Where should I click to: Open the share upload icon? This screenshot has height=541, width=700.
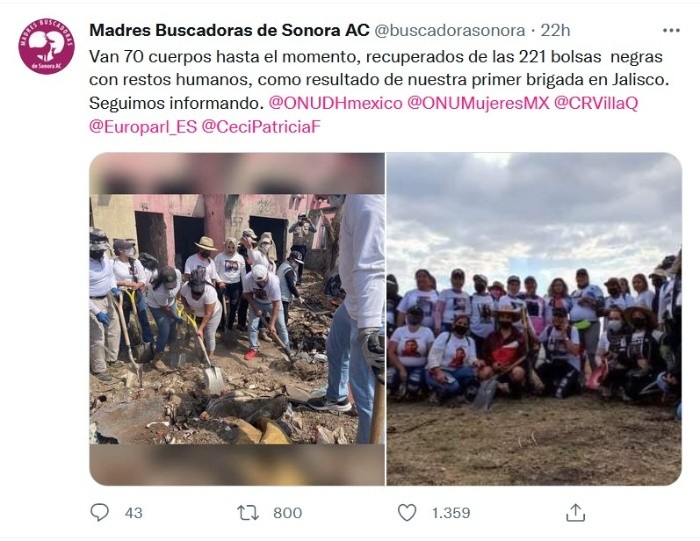pyautogui.click(x=575, y=512)
